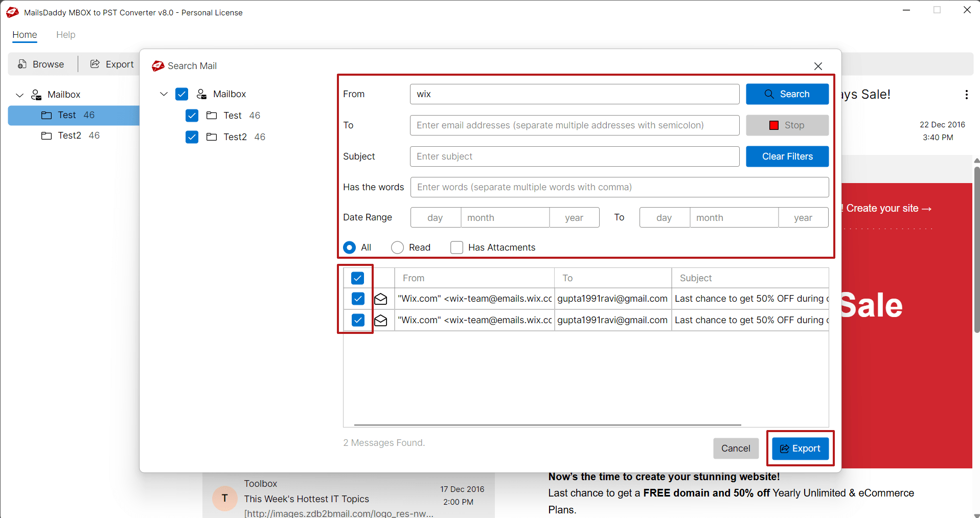Click the T avatar of Toolbox email
This screenshot has height=518, width=980.
tap(224, 498)
